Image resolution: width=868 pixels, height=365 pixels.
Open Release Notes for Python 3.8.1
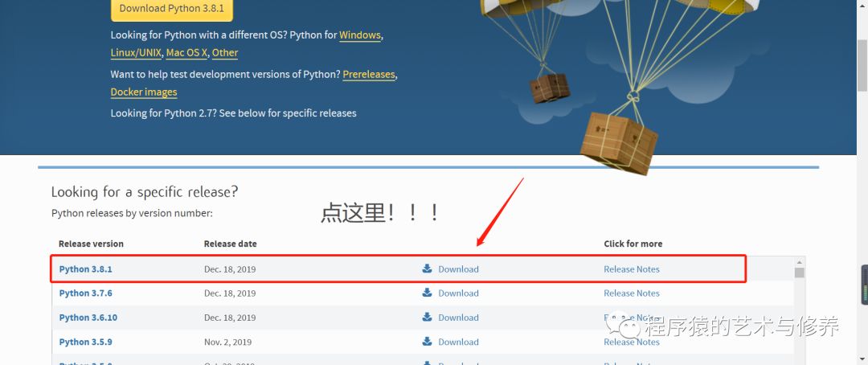pos(632,269)
